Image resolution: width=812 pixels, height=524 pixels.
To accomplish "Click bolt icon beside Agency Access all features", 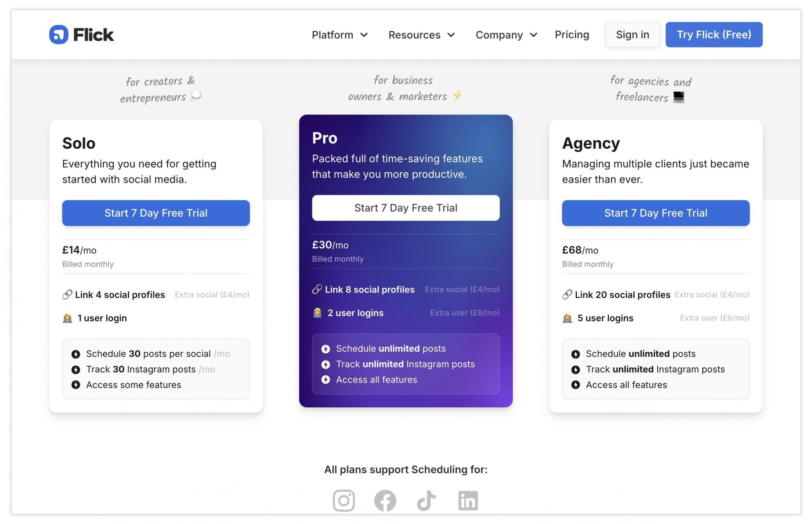I will pyautogui.click(x=576, y=385).
